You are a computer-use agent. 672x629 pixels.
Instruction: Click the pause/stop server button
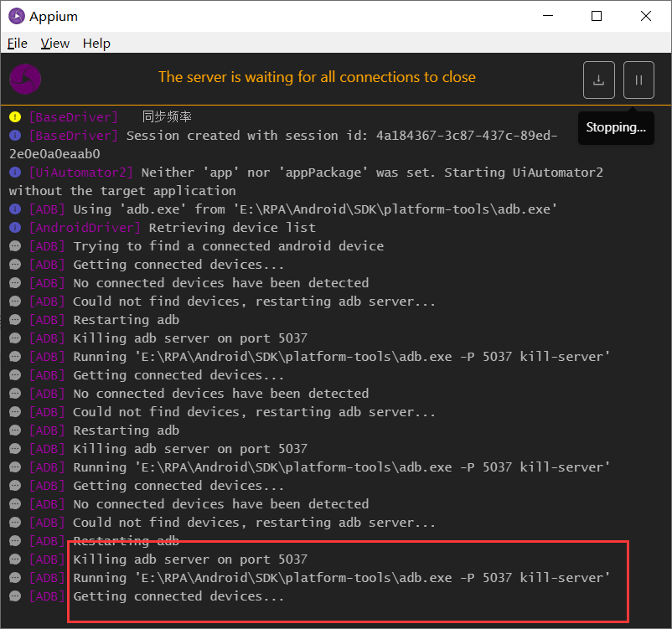coord(638,80)
